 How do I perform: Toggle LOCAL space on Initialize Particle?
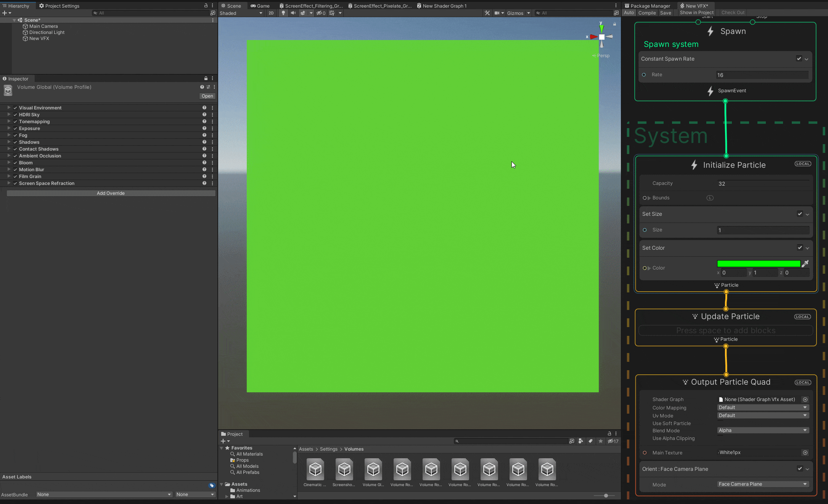click(803, 164)
